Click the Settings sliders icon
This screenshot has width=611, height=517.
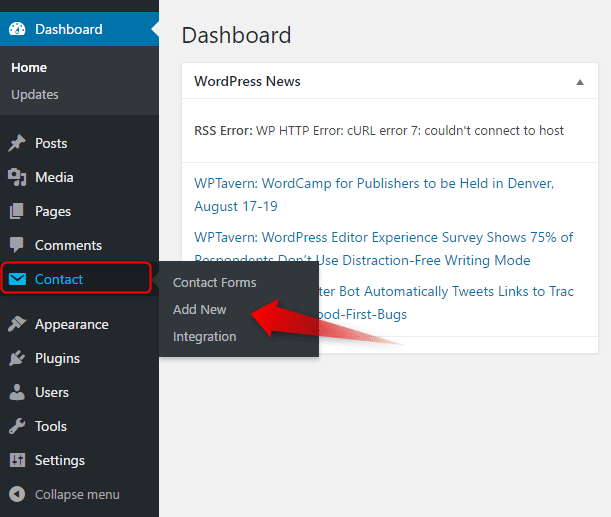pyautogui.click(x=17, y=460)
